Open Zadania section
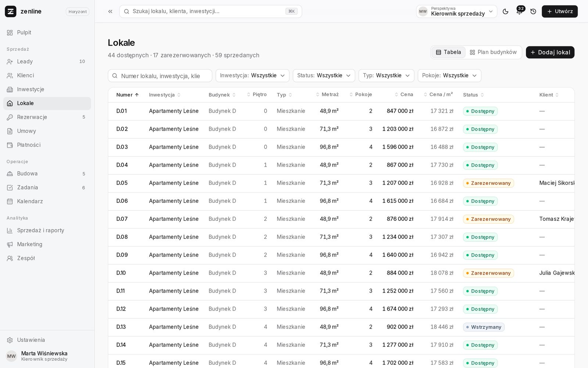Viewport: 588px width, 368px height. (47, 188)
